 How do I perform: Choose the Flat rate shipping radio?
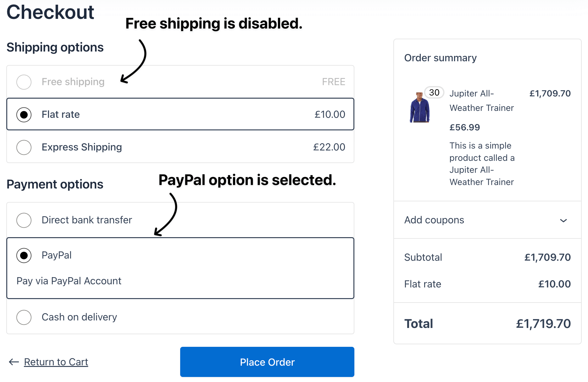[x=24, y=115]
